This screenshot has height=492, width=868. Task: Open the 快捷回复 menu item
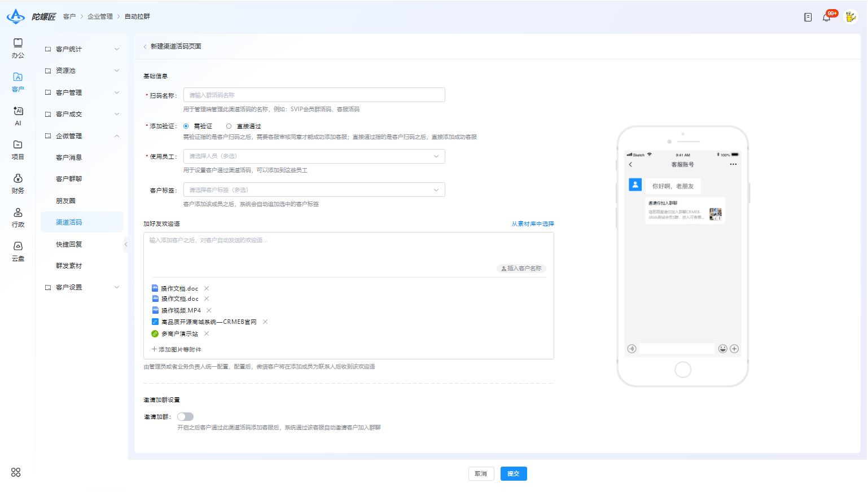(69, 244)
